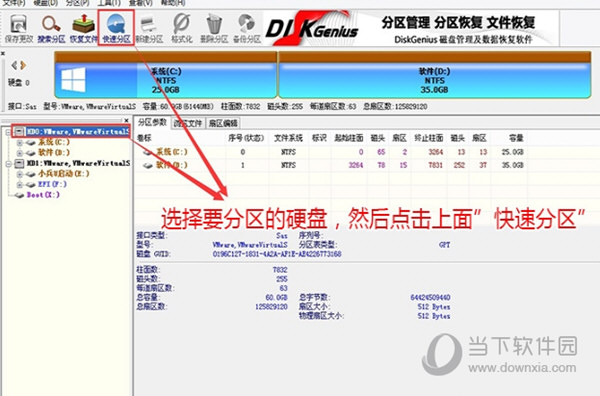Click the 容量:60.0GB(61440MB) text in info bar
Viewport: 600px width, 396px height.
[178, 106]
